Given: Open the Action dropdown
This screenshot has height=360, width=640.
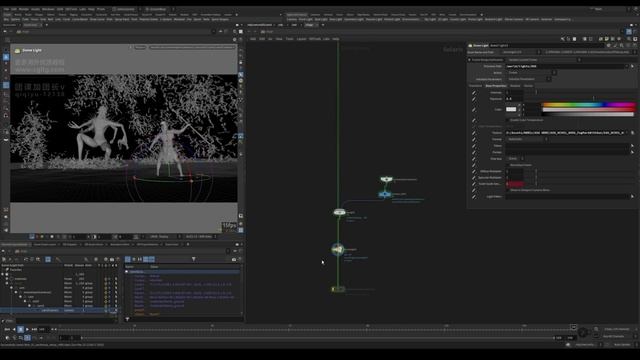Looking at the screenshot, I should click(x=531, y=73).
